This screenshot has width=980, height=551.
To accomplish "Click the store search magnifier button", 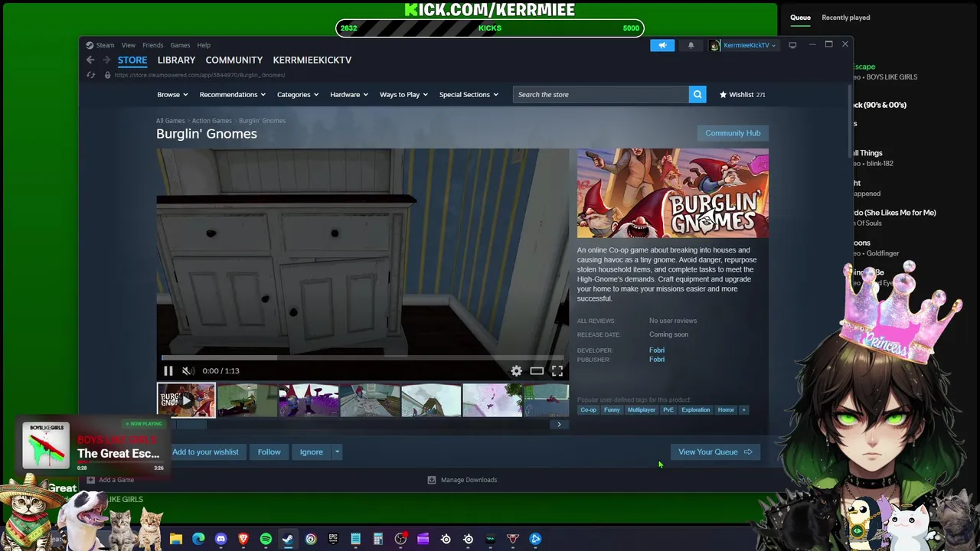I will (697, 95).
